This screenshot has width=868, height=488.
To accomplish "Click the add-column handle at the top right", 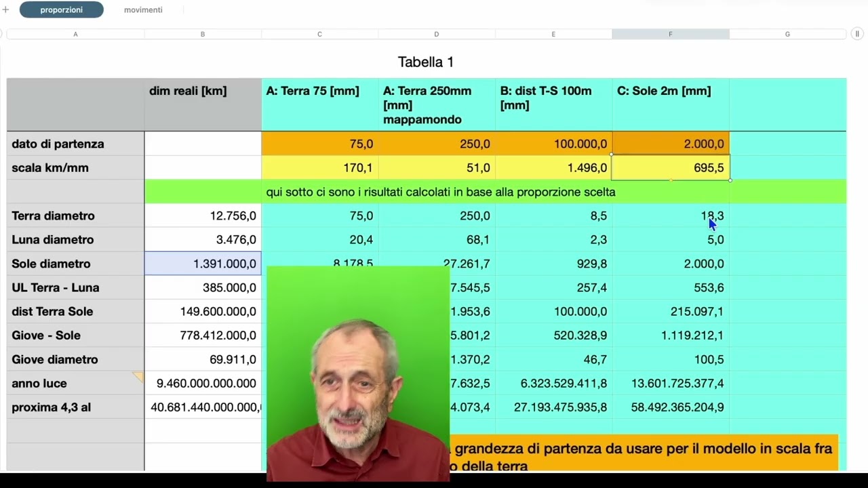I will [x=857, y=34].
